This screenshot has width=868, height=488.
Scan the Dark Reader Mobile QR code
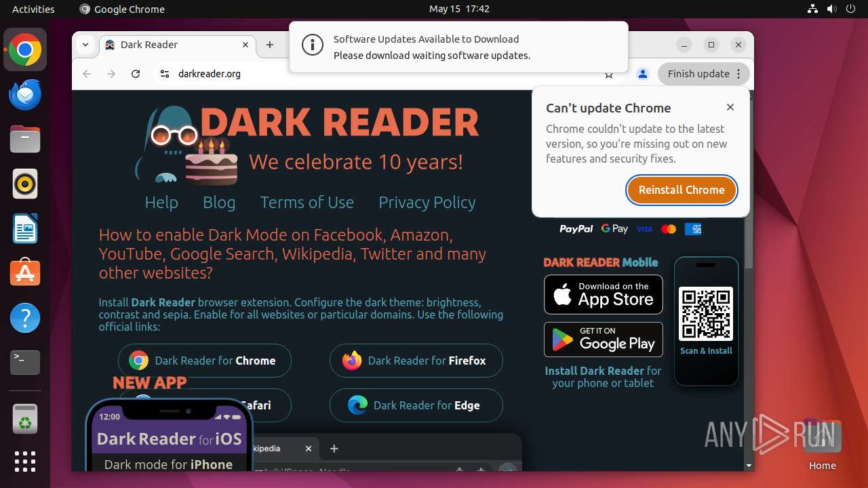tap(706, 313)
